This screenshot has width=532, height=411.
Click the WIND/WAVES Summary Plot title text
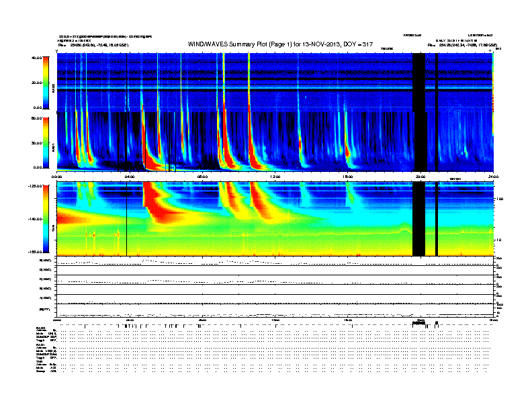(x=280, y=44)
